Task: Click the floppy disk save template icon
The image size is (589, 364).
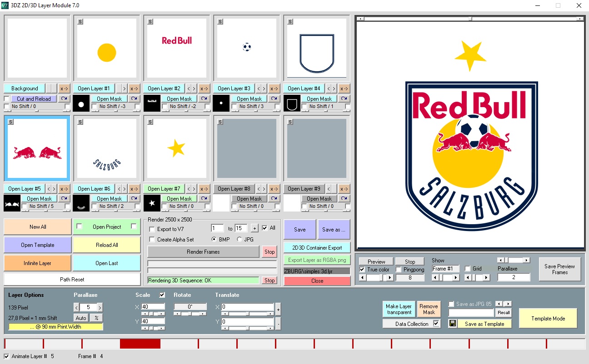Action: click(452, 324)
